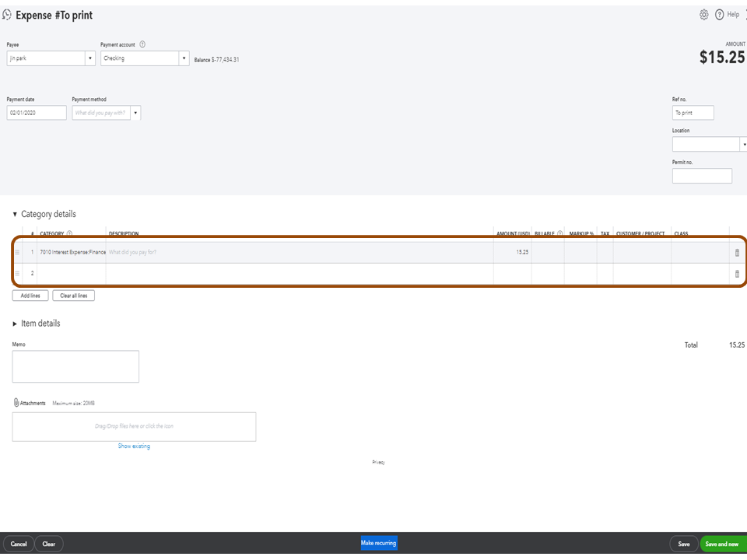
Task: Click the Category column help icon
Action: pos(69,233)
